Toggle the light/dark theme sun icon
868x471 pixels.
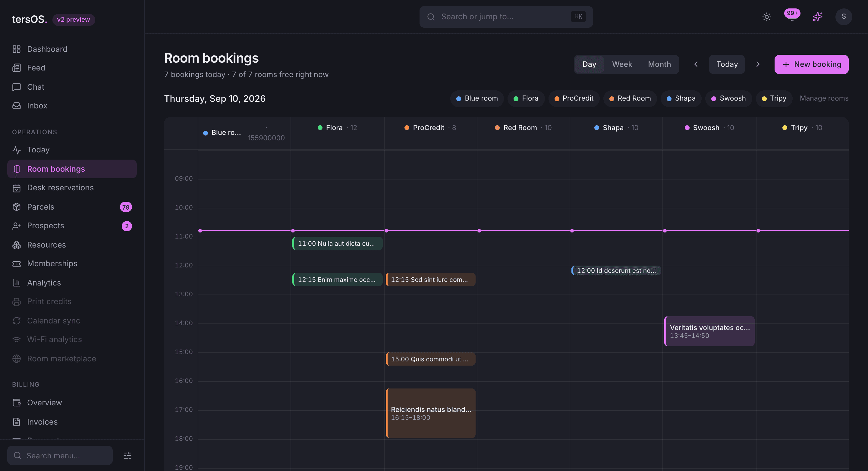tap(766, 17)
